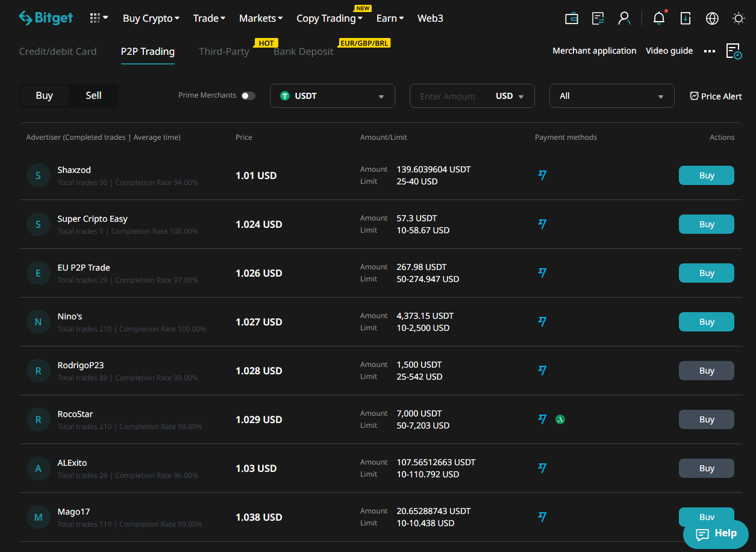Open the user profile icon
The height and width of the screenshot is (552, 756).
click(x=624, y=18)
